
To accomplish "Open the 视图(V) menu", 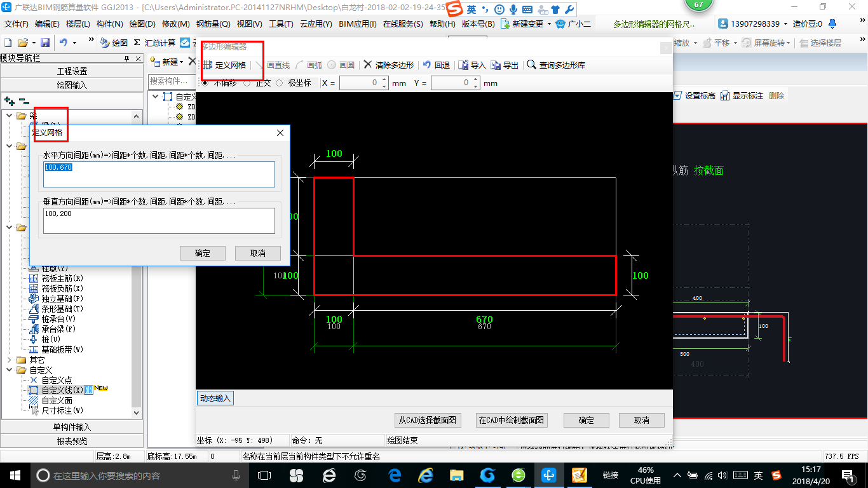I will [249, 24].
